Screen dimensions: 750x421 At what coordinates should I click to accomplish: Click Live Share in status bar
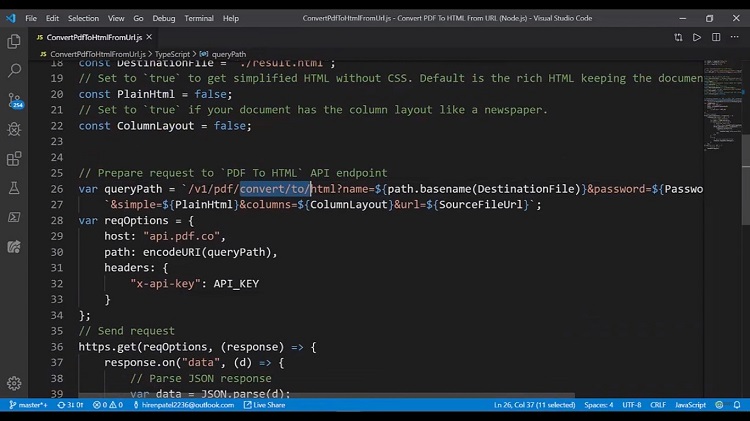265,405
